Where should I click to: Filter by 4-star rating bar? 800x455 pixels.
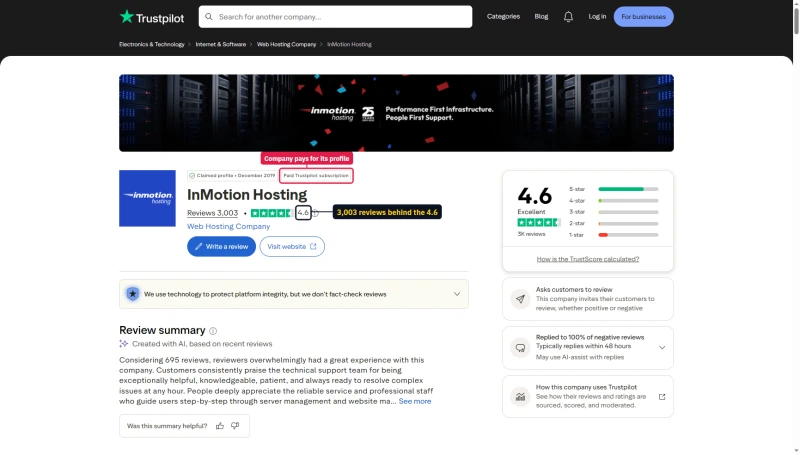click(628, 201)
